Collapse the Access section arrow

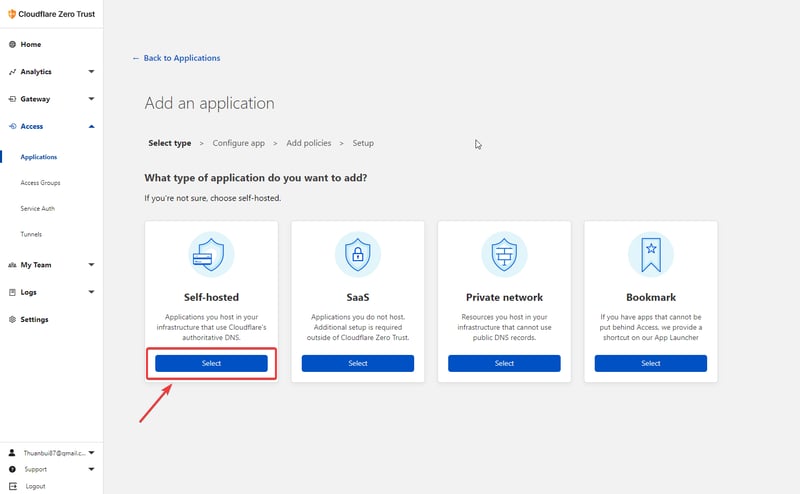click(91, 127)
